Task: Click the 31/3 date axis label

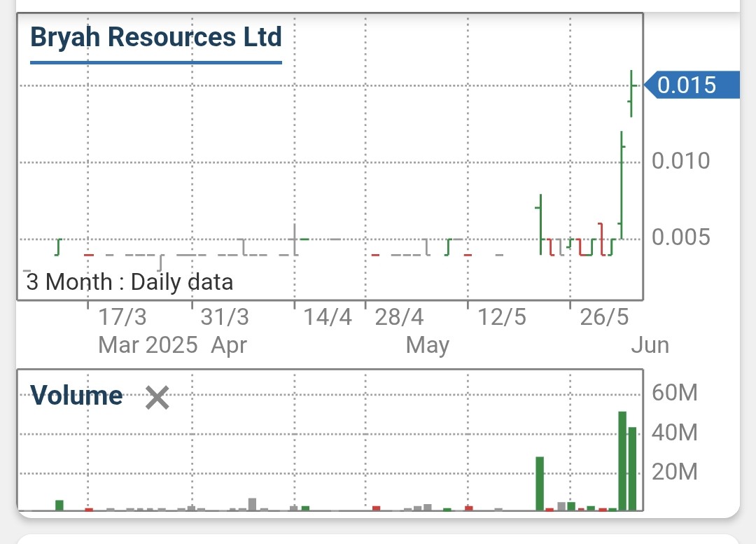Action: 225,317
